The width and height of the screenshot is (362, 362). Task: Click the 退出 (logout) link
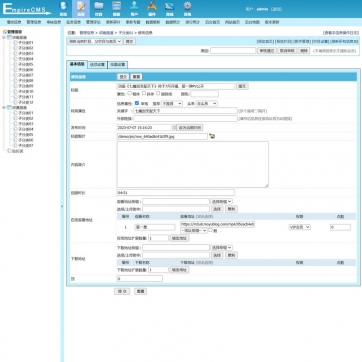pyautogui.click(x=277, y=9)
